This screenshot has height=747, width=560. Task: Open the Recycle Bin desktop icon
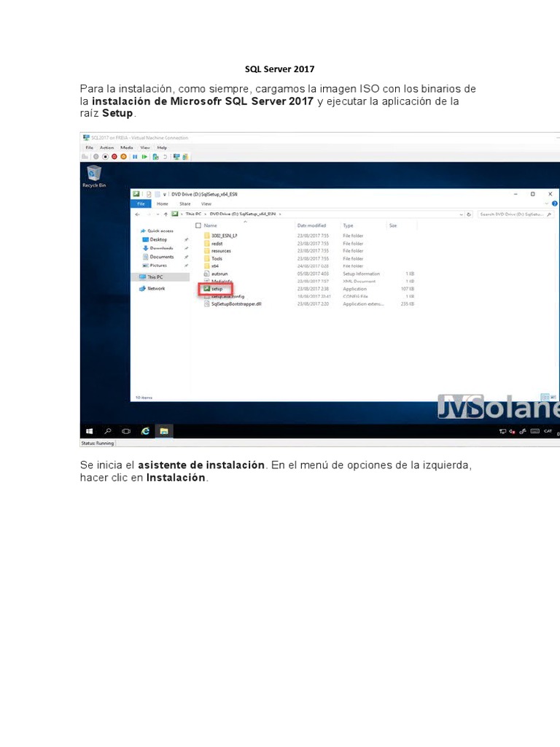pyautogui.click(x=94, y=177)
